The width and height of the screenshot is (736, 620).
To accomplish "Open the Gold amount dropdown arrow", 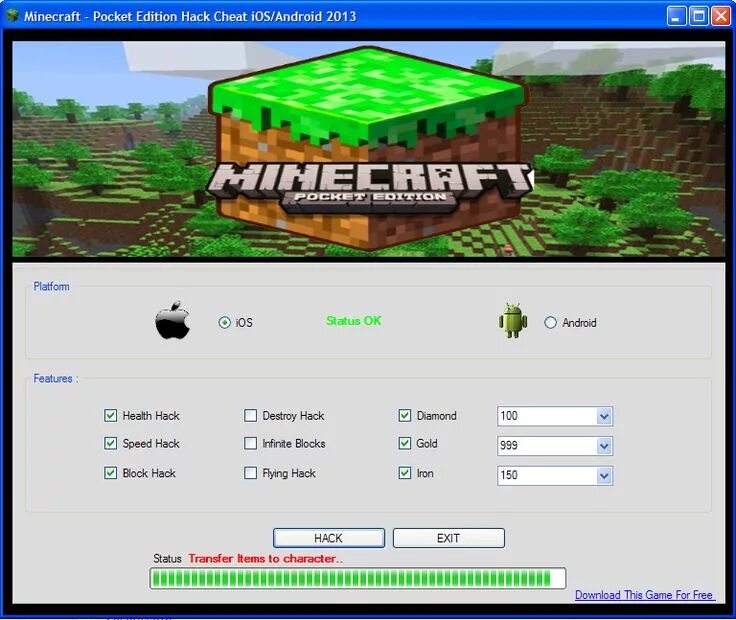I will click(x=604, y=446).
